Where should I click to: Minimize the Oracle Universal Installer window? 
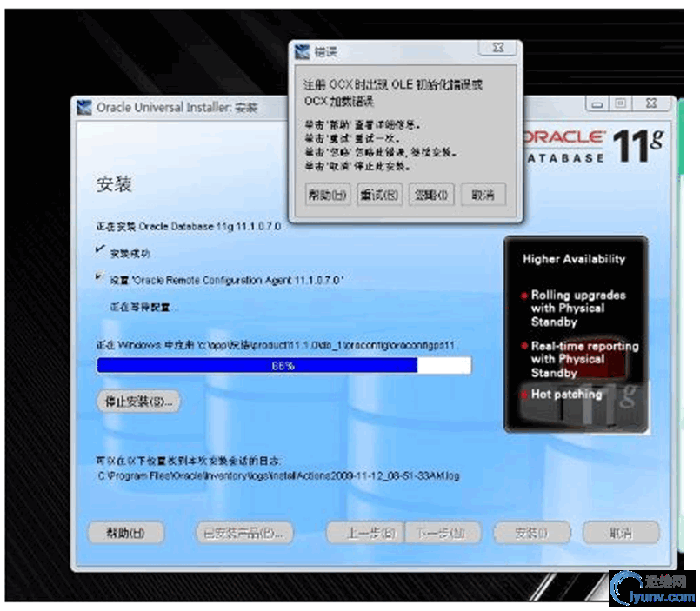click(x=597, y=104)
